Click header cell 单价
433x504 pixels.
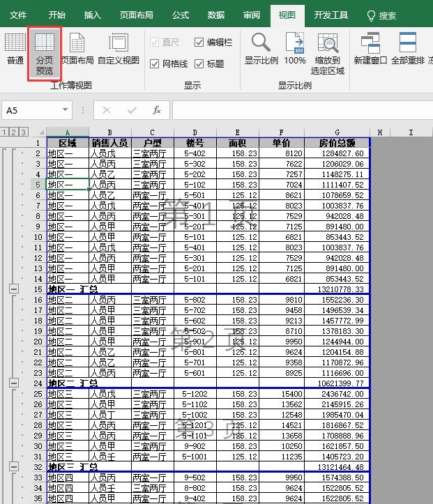point(282,143)
